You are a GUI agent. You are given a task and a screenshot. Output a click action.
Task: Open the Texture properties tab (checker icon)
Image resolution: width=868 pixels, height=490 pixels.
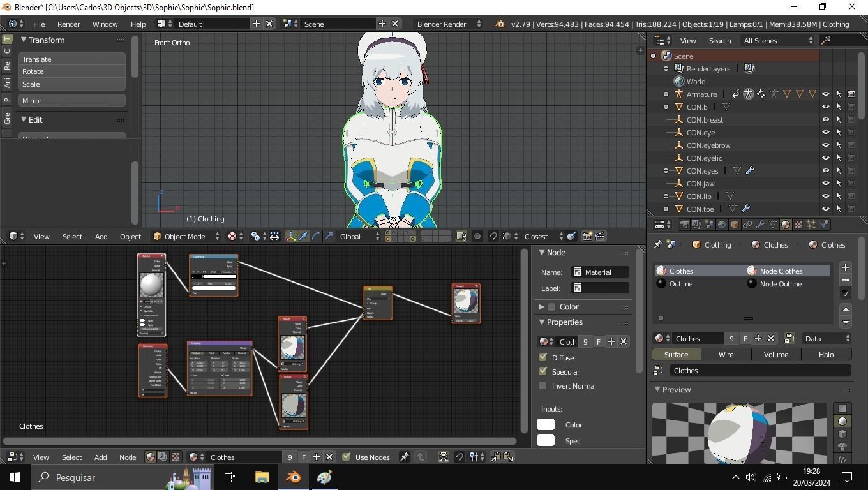798,225
